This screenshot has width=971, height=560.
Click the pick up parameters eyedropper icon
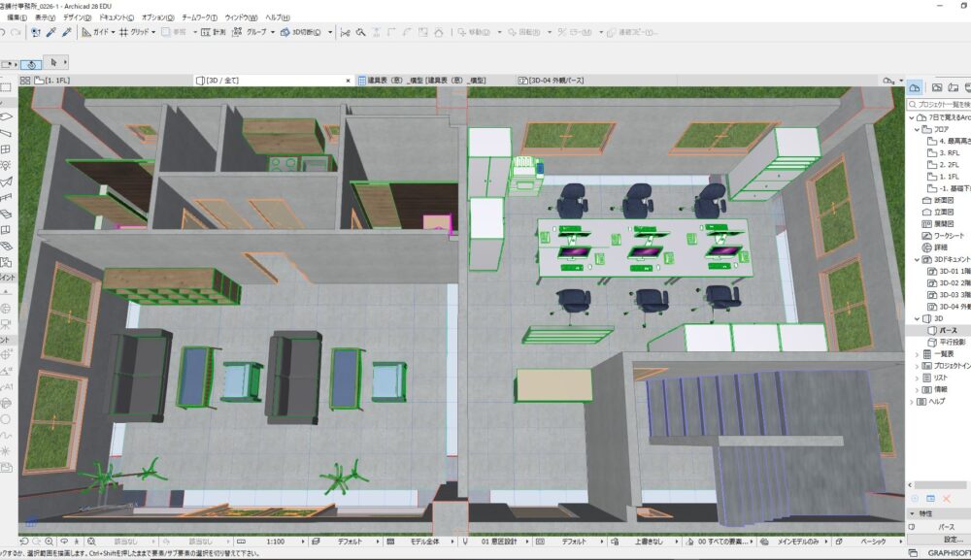pyautogui.click(x=50, y=32)
